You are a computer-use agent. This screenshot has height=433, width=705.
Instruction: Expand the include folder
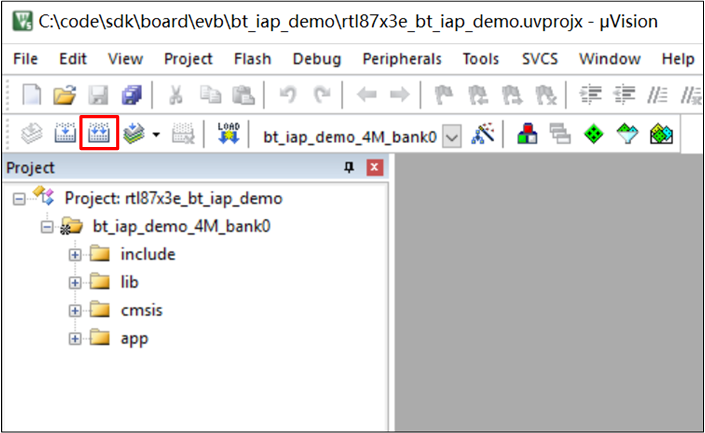tap(75, 255)
